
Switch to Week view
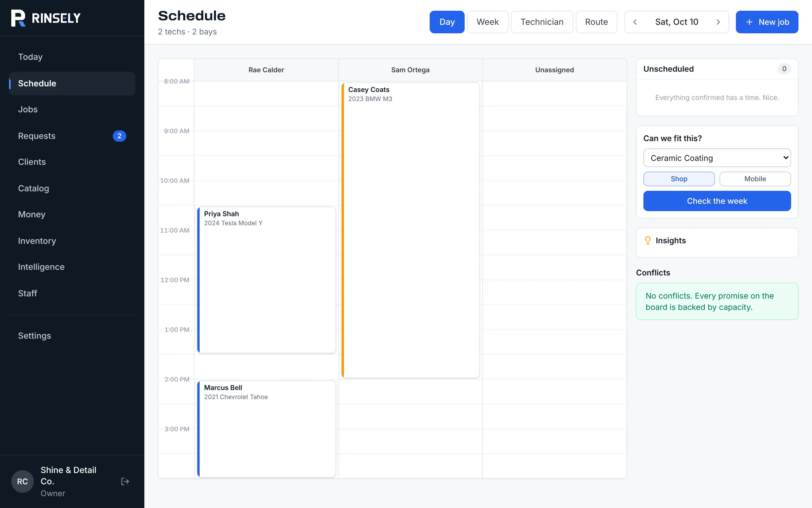point(487,22)
